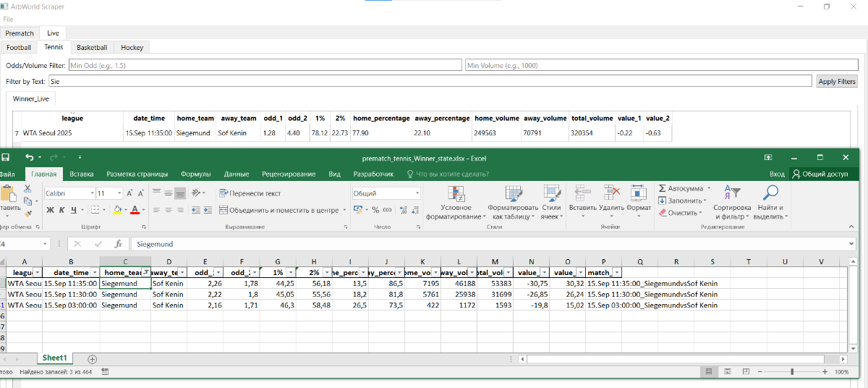This screenshot has width=868, height=388.
Task: Toggle italic К formatting
Action: 61,210
